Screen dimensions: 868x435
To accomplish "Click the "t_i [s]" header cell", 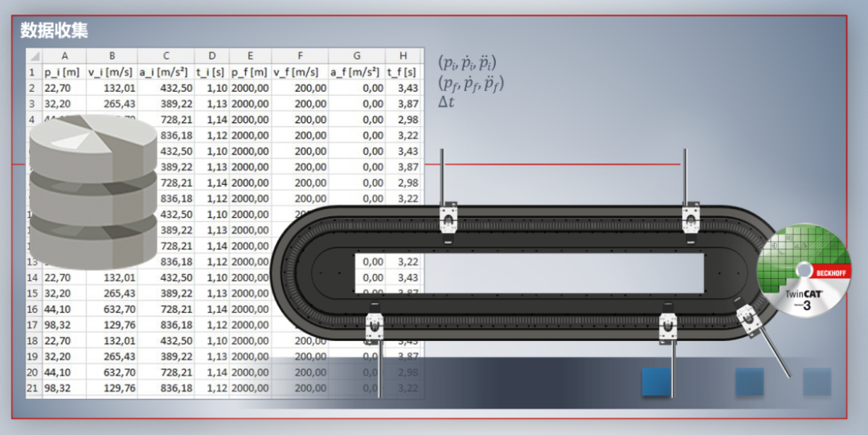I will [212, 72].
